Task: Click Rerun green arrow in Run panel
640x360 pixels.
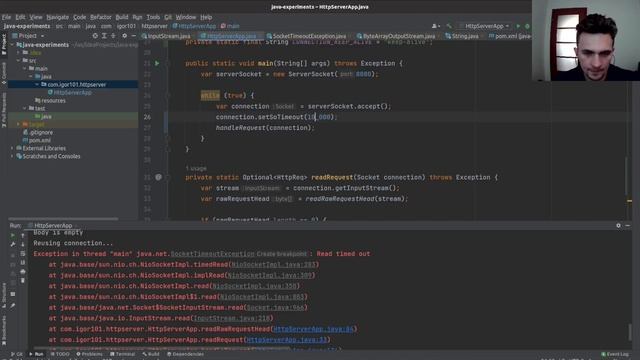Action: [x=13, y=236]
